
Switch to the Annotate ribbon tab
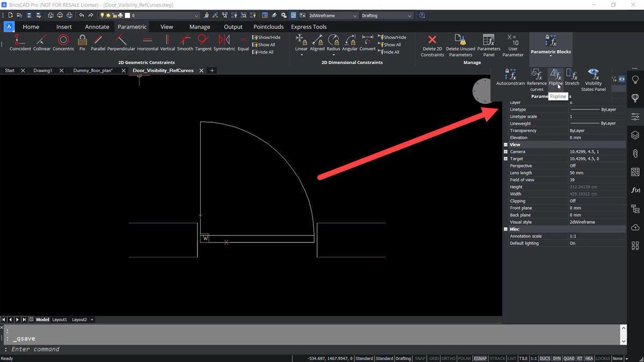[97, 26]
